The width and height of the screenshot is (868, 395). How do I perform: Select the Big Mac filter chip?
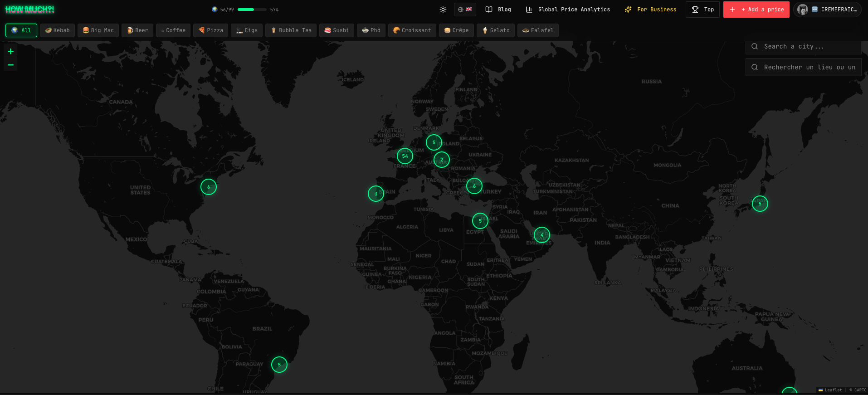point(98,30)
